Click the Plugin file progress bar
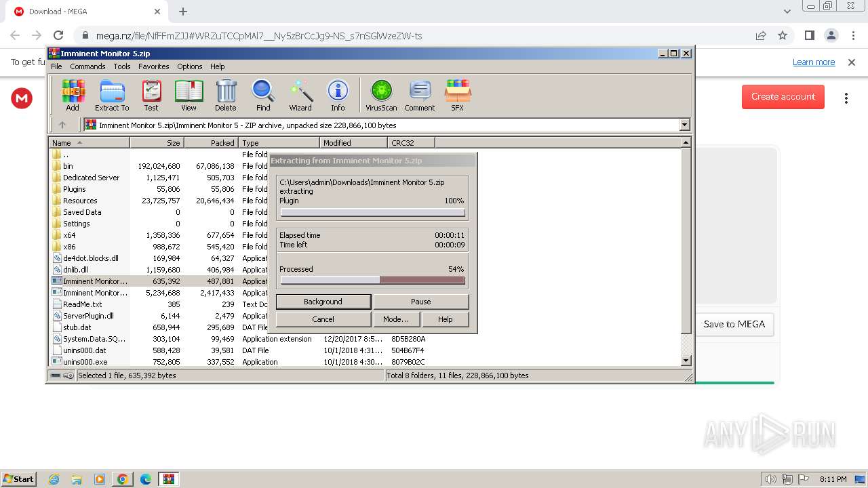The width and height of the screenshot is (868, 488). click(372, 212)
